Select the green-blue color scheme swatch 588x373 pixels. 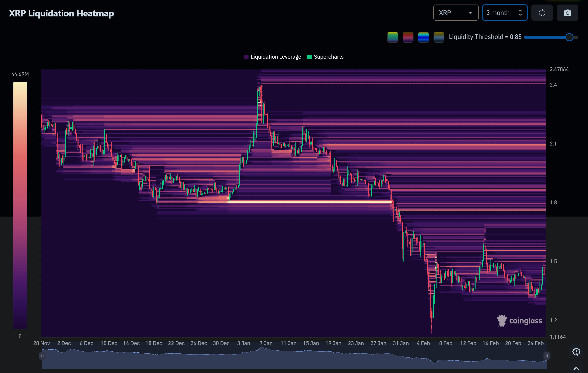392,37
